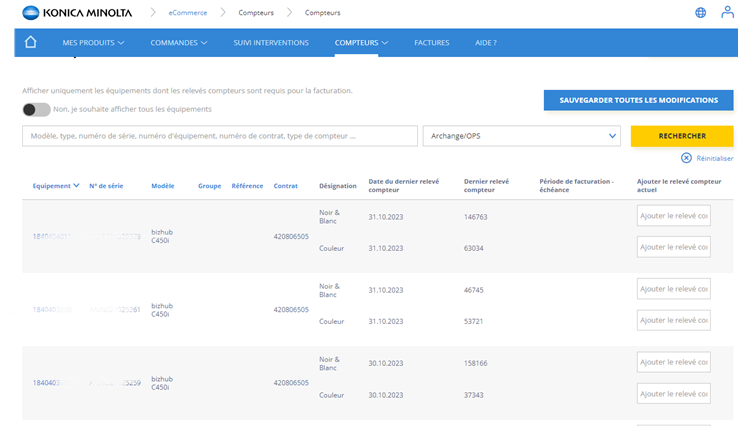
Task: Click the Réinitialiser link
Action: 714,159
